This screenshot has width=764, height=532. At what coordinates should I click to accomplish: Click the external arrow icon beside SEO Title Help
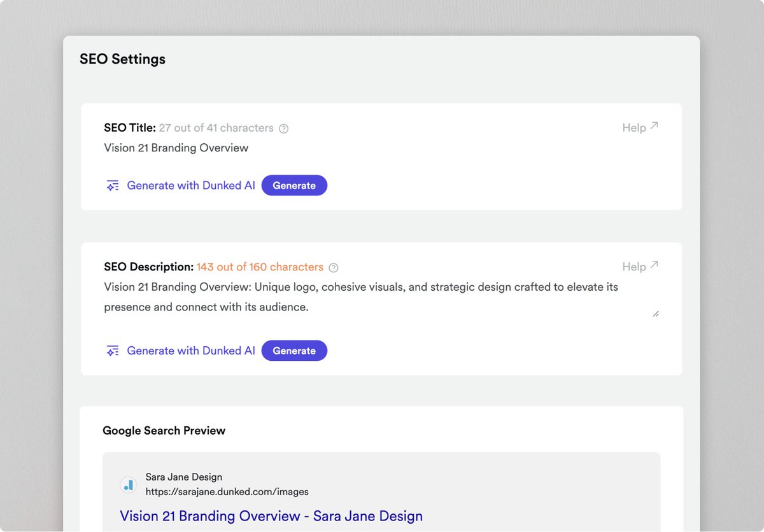pyautogui.click(x=654, y=126)
